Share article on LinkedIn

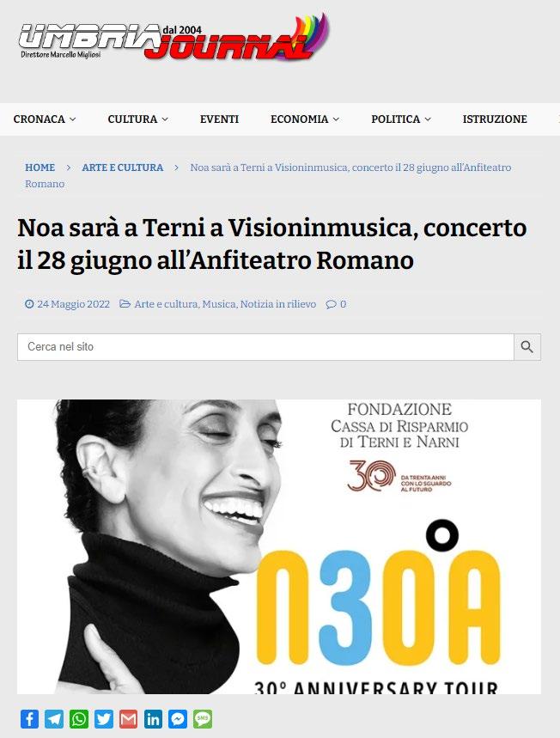[153, 719]
